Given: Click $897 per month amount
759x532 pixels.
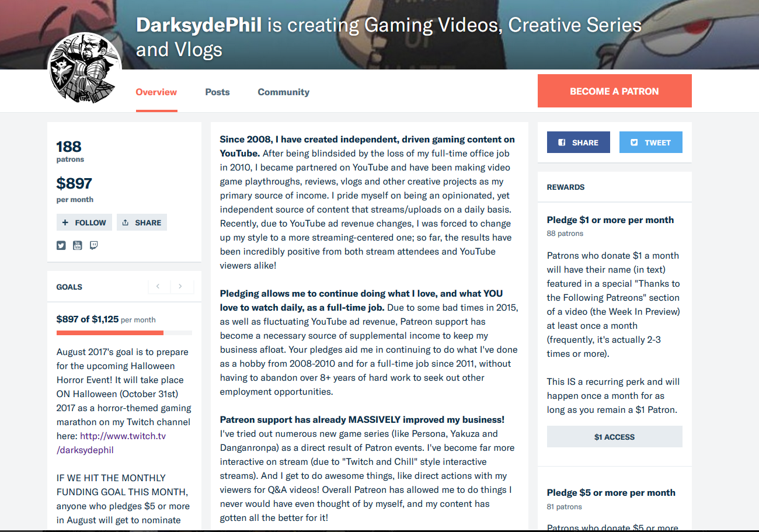Looking at the screenshot, I should [x=75, y=189].
